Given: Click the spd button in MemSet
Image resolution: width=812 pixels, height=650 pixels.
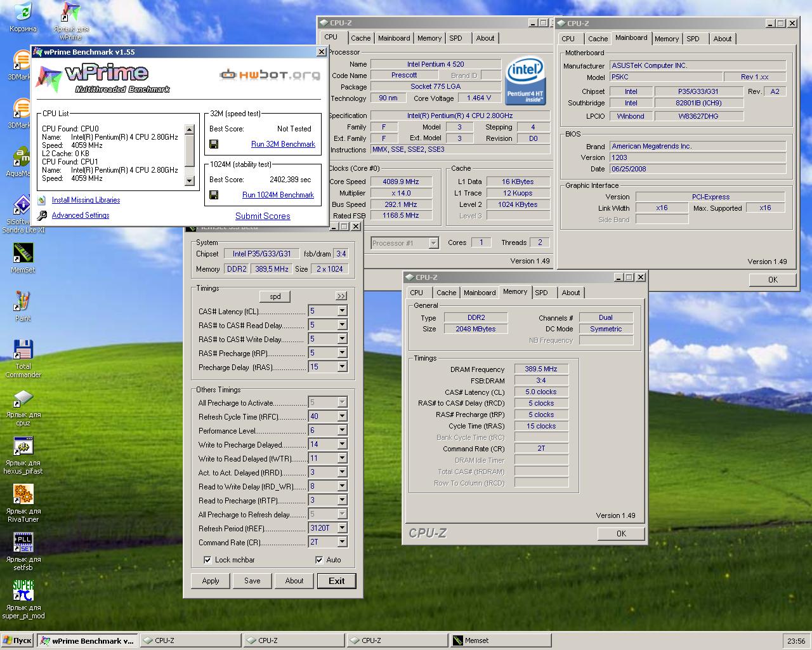Looking at the screenshot, I should tap(275, 296).
